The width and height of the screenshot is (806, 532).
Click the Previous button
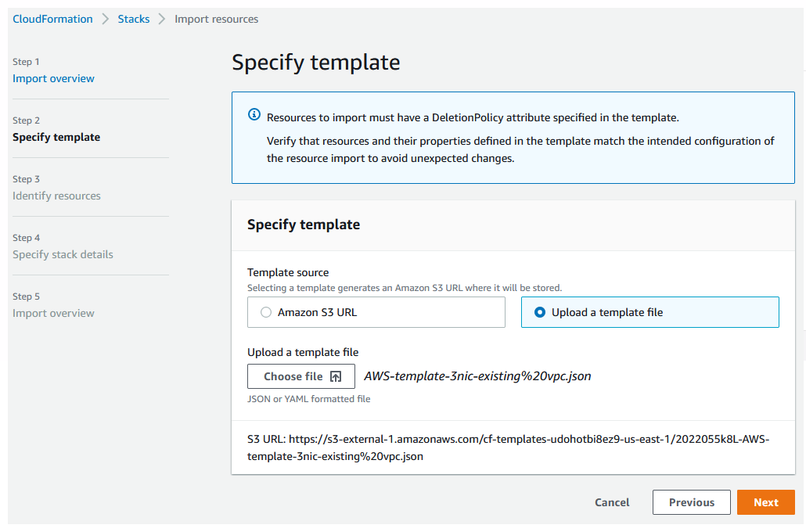[692, 502]
